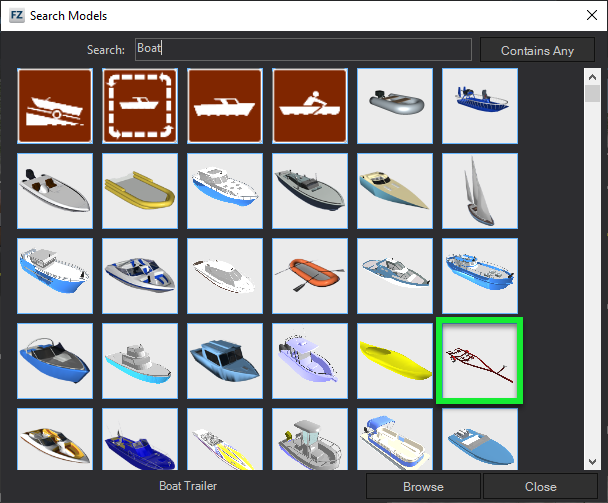This screenshot has width=608, height=503.
Task: Choose the boat sign with dashed arrow border
Action: tap(140, 106)
